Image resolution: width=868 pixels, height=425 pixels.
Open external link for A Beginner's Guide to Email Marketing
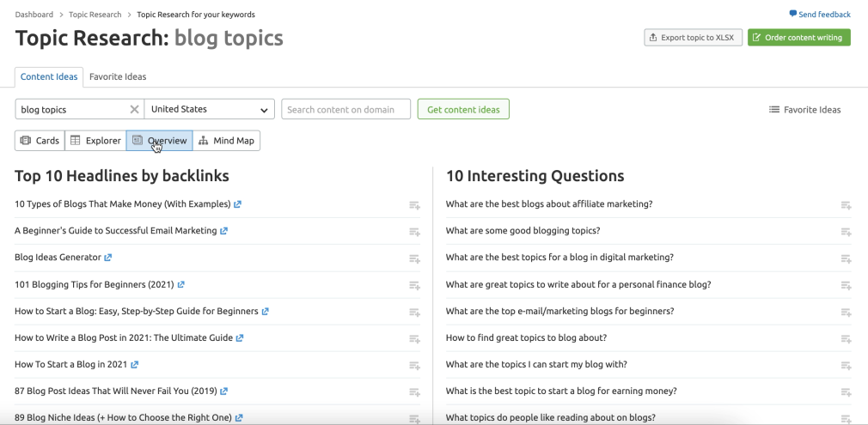223,231
